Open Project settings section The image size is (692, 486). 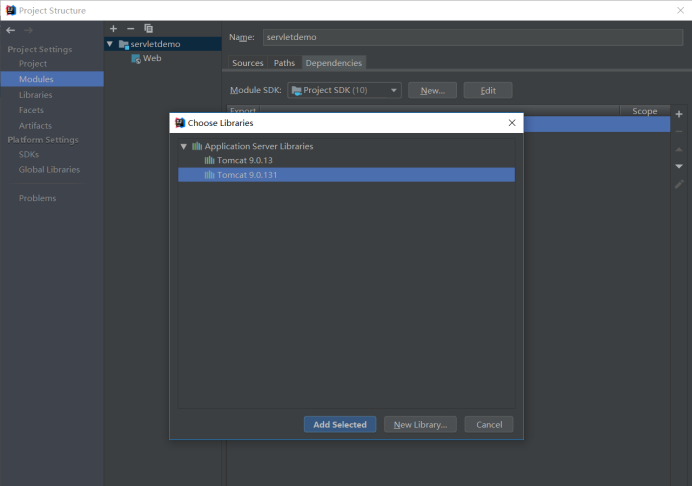[33, 64]
